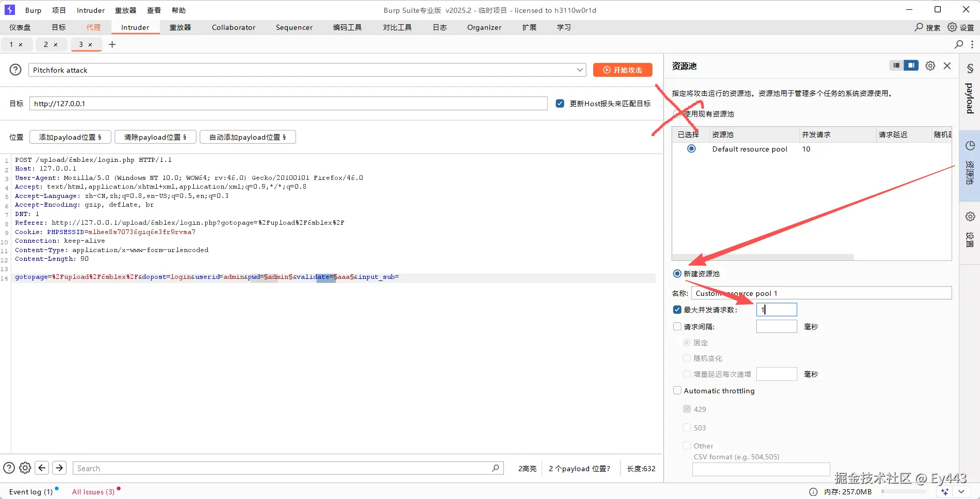Click the Burp Suite logo icon
980x499 pixels.
(x=9, y=10)
